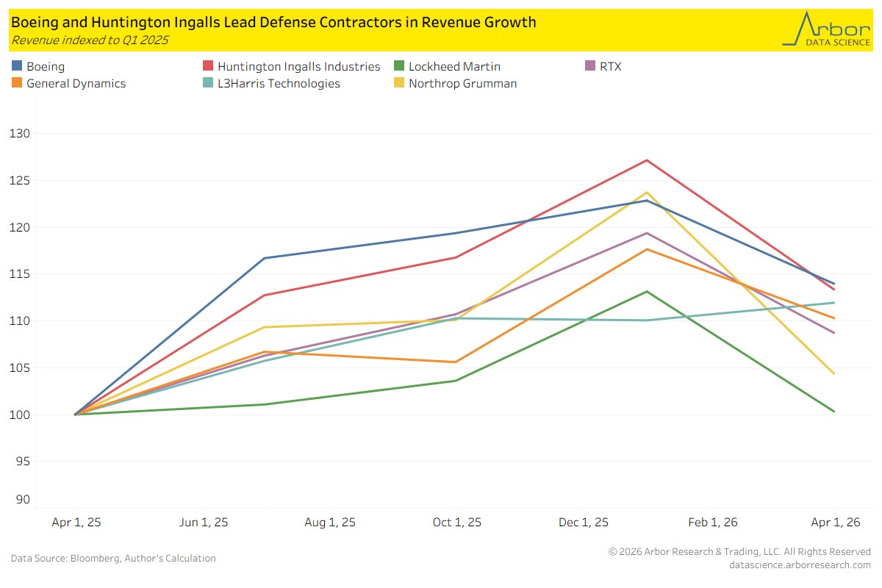Click the 95 y-axis label
882x588 pixels.
(x=22, y=462)
